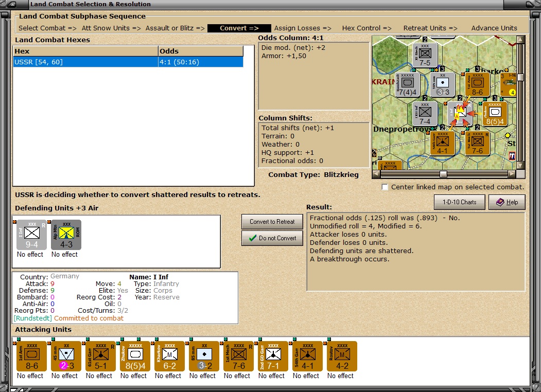Select the Alp Mtn 4-3 defending unit
Image resolution: width=541 pixels, height=392 pixels.
(x=65, y=236)
